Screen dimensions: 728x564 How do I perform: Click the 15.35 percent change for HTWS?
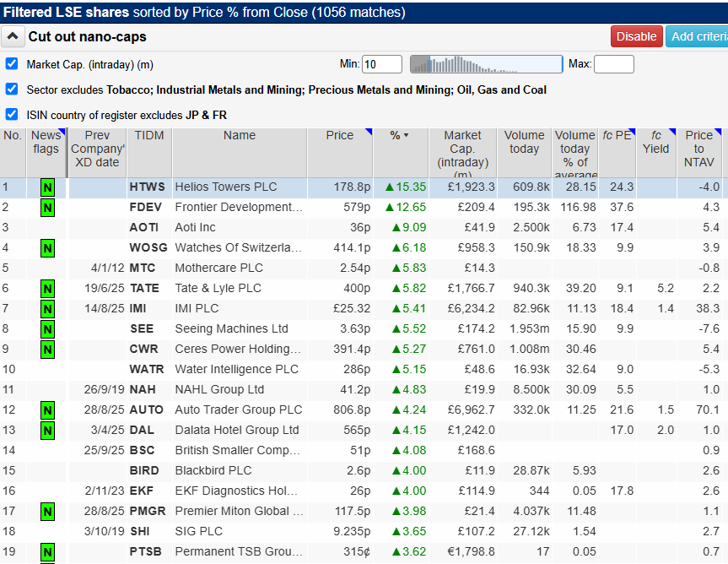pyautogui.click(x=406, y=187)
